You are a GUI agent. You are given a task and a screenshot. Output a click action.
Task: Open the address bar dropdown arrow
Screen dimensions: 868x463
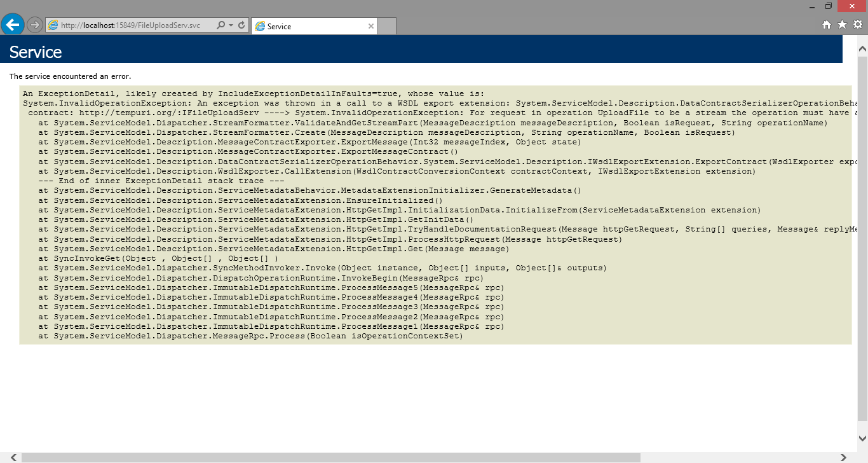(x=230, y=25)
